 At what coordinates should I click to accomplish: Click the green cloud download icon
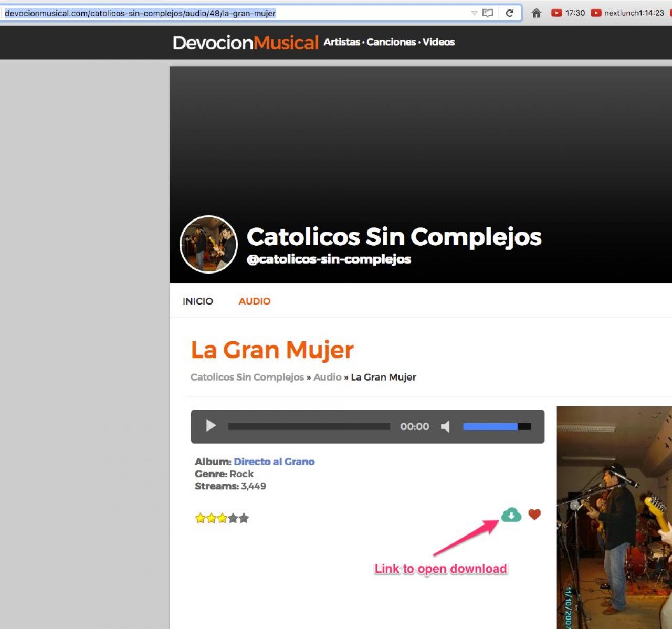coord(511,515)
